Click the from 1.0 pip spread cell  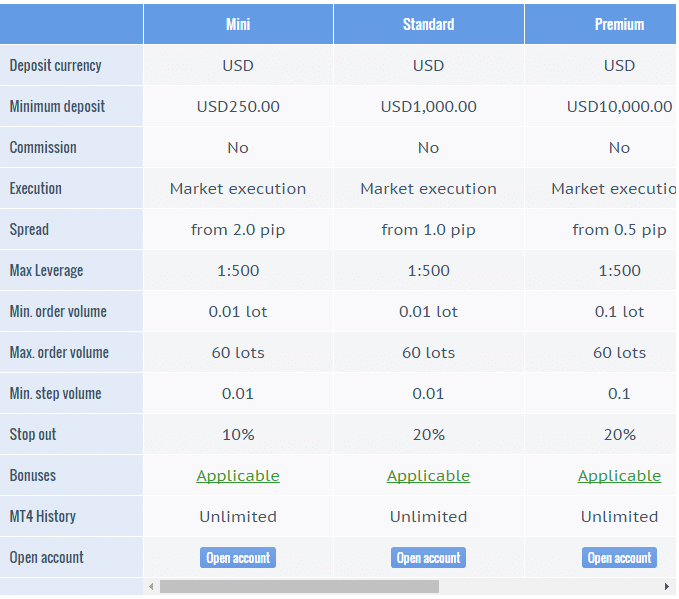point(429,229)
